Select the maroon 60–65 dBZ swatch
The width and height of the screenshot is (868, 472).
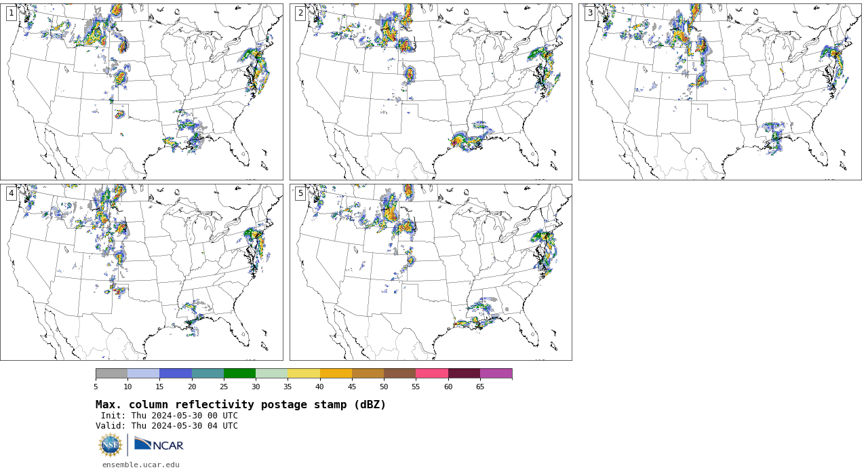[x=464, y=373]
